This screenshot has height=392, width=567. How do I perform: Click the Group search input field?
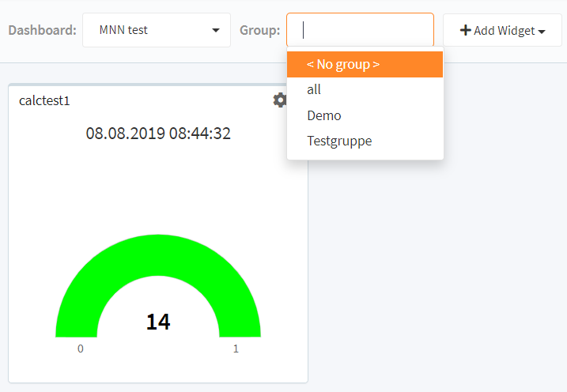[x=360, y=30]
